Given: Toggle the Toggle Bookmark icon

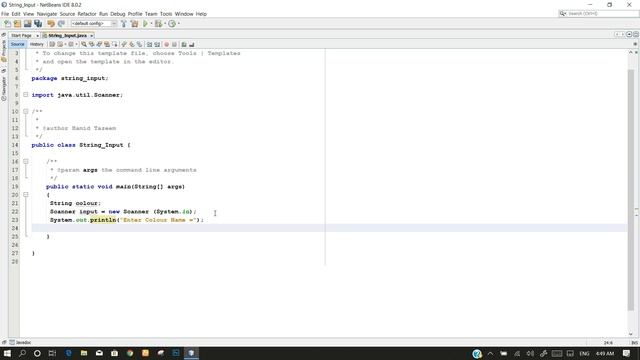Looking at the screenshot, I should 139,44.
